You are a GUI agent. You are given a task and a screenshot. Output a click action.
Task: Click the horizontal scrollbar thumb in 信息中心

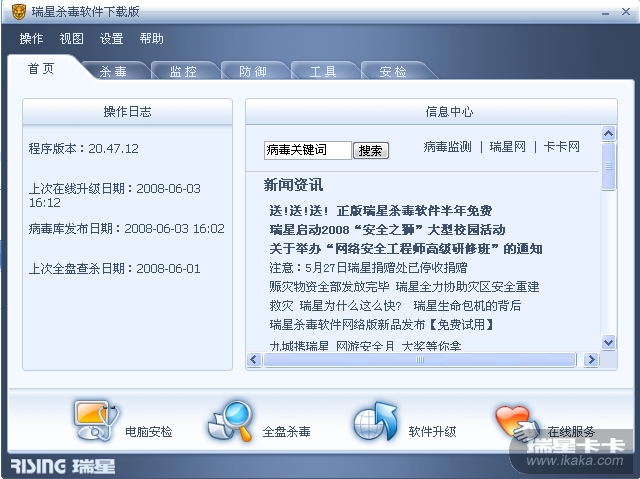pyautogui.click(x=420, y=359)
